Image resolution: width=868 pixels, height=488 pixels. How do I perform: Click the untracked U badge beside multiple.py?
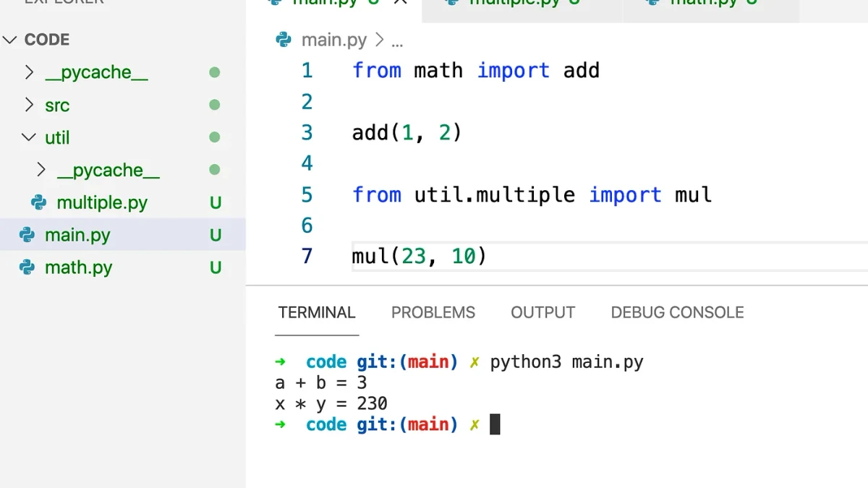(216, 203)
